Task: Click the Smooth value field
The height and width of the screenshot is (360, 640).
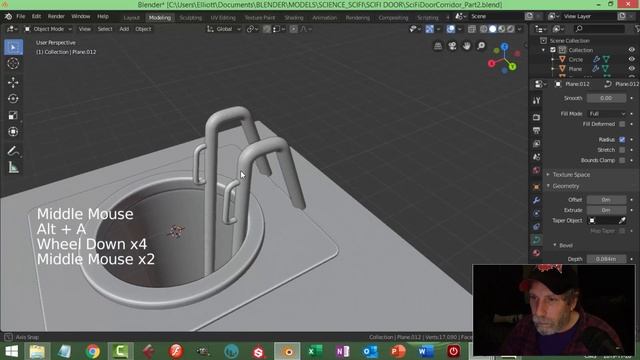Action: pyautogui.click(x=606, y=98)
